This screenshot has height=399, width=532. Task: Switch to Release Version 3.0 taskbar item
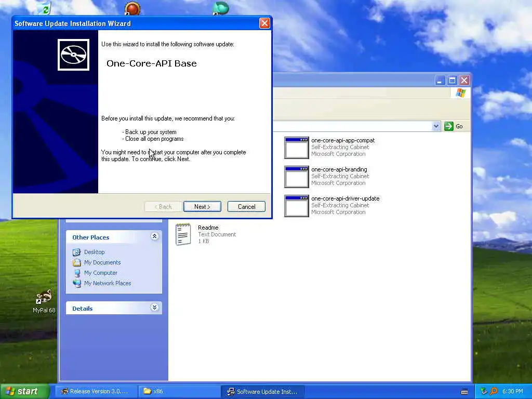(x=96, y=392)
